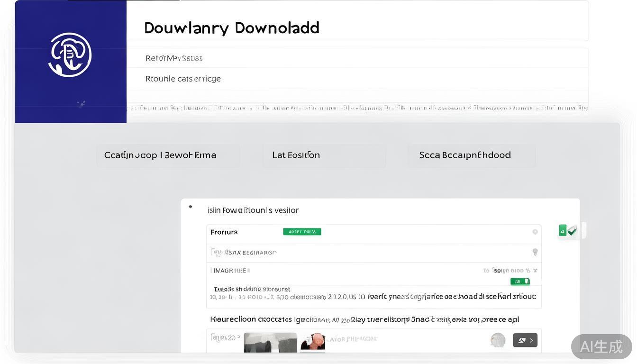The image size is (637, 364).
Task: Click the small circle icon in the Frortura row
Action: click(x=535, y=232)
